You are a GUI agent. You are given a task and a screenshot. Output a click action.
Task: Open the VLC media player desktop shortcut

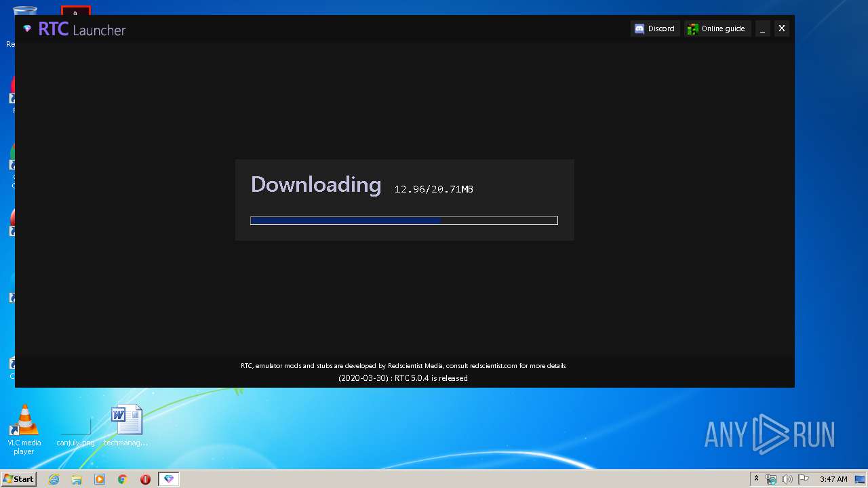point(24,430)
